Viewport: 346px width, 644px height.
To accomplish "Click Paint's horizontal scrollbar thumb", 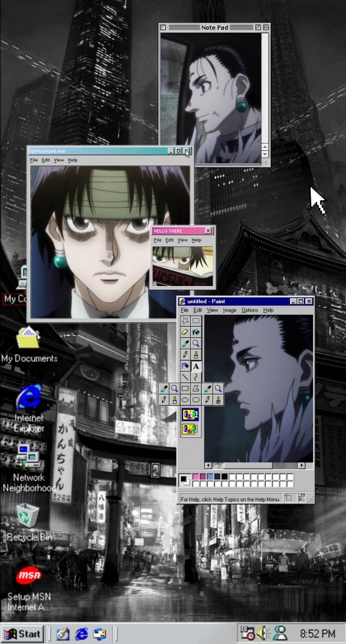I will (x=247, y=465).
